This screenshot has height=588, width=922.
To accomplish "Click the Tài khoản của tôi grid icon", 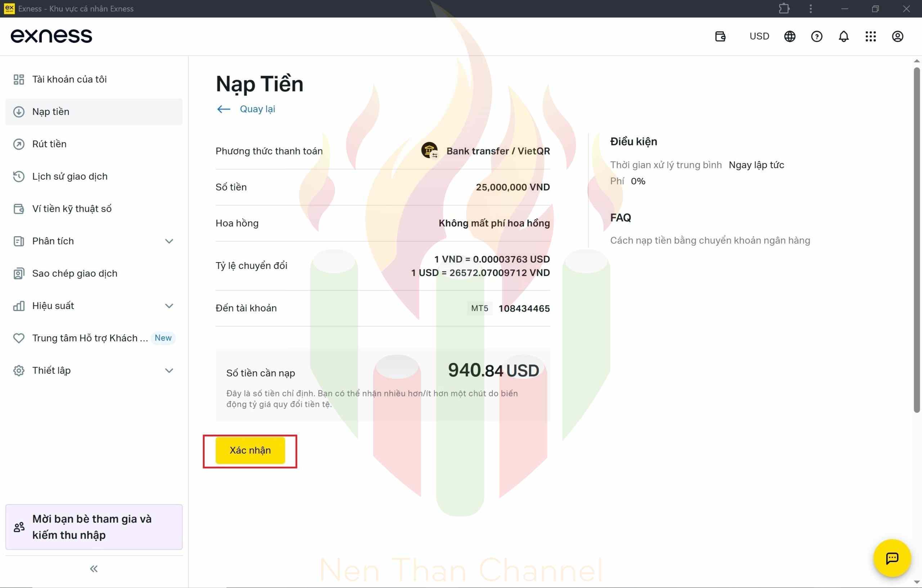I will (19, 79).
